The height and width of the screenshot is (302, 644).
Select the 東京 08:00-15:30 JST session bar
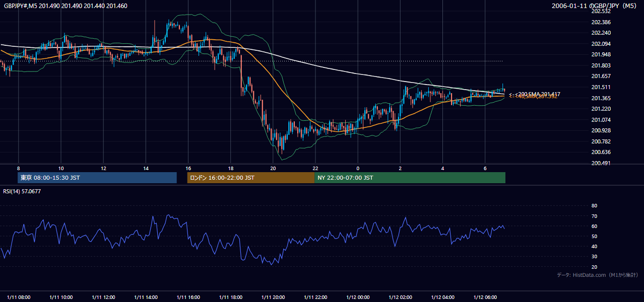[97, 178]
